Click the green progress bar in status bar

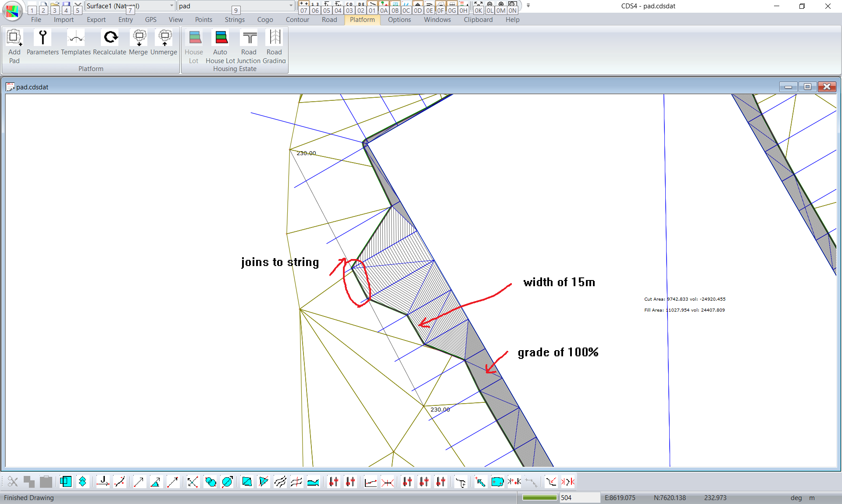click(x=539, y=498)
